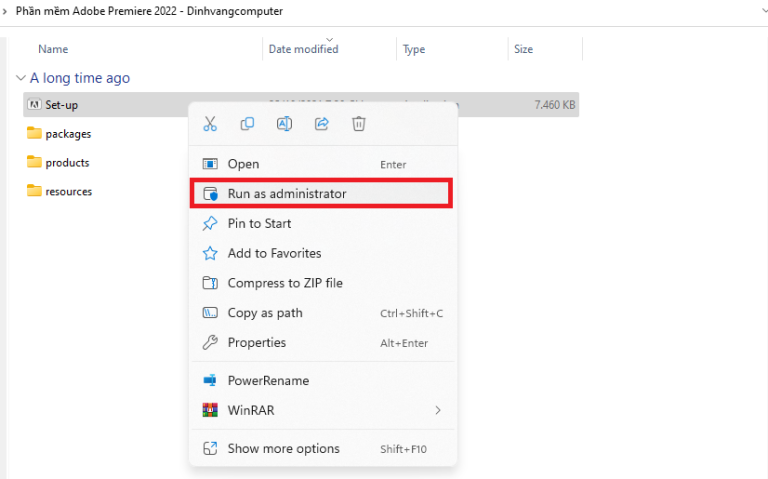Image resolution: width=768 pixels, height=479 pixels.
Task: Click the Copy icon in context menu
Action: pos(247,124)
